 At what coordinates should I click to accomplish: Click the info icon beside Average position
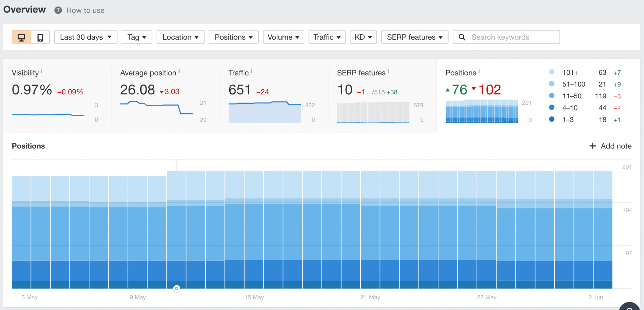(179, 70)
